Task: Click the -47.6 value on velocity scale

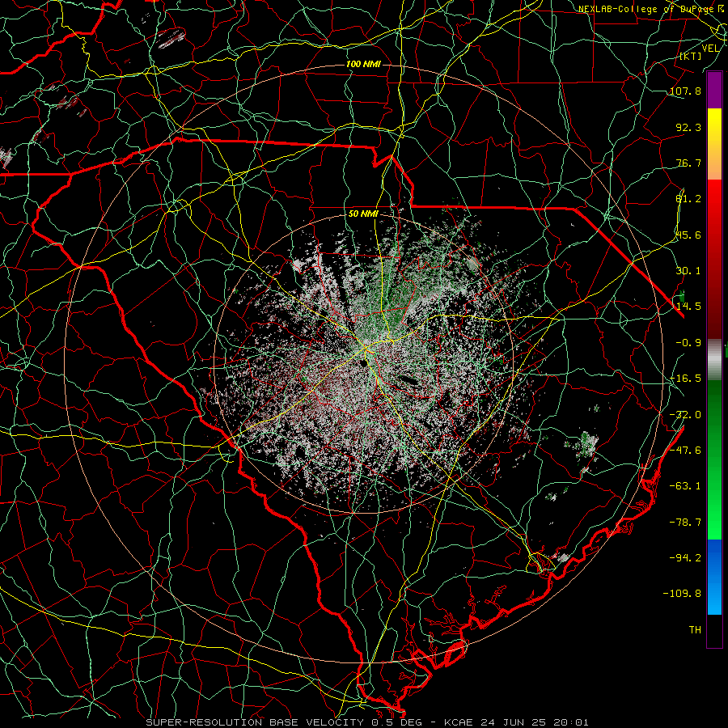Action: pos(685,451)
